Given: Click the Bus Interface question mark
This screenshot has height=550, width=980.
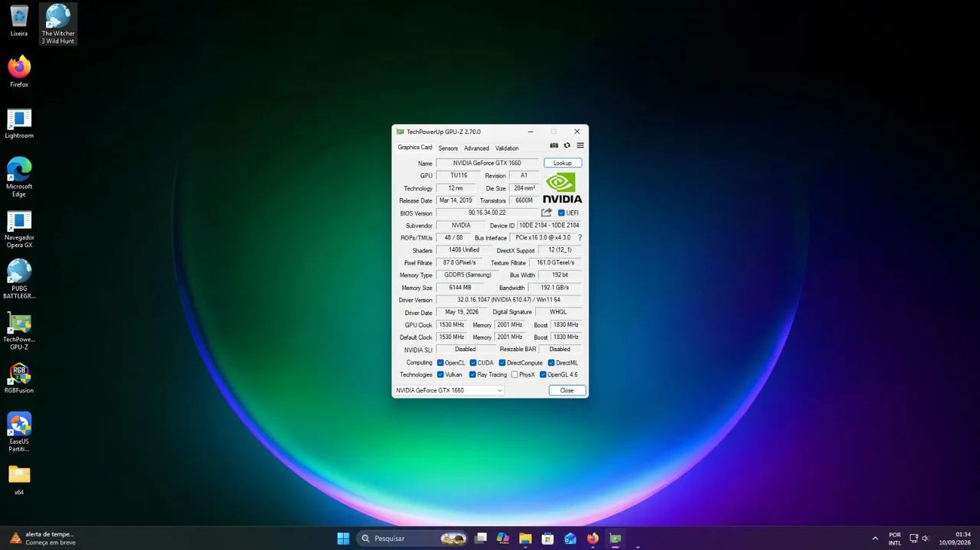Looking at the screenshot, I should [x=580, y=238].
